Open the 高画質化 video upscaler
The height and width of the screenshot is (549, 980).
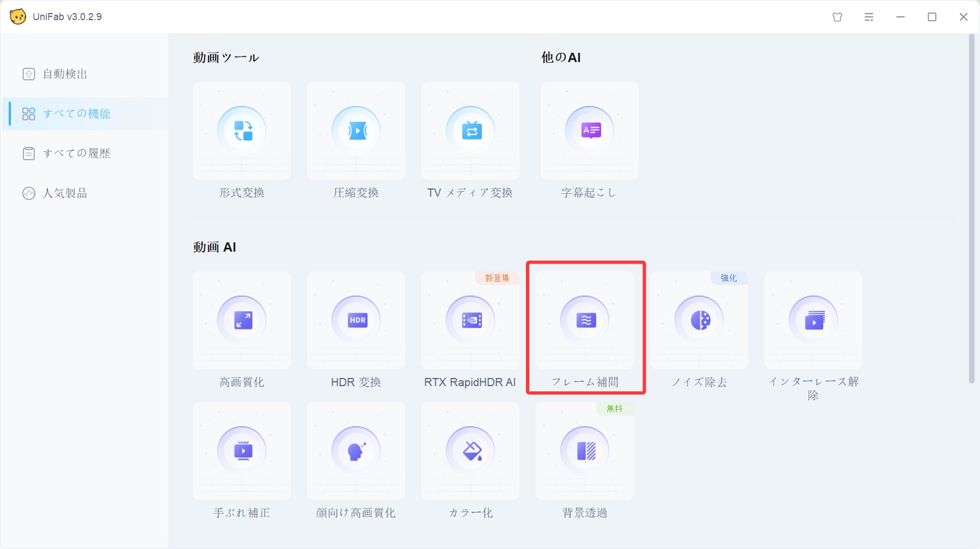pyautogui.click(x=242, y=320)
